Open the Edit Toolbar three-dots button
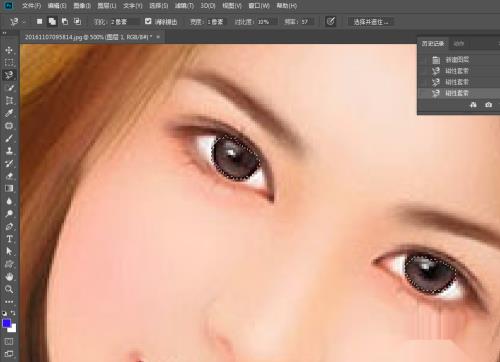Image resolution: width=500 pixels, height=362 pixels. pyautogui.click(x=9, y=302)
